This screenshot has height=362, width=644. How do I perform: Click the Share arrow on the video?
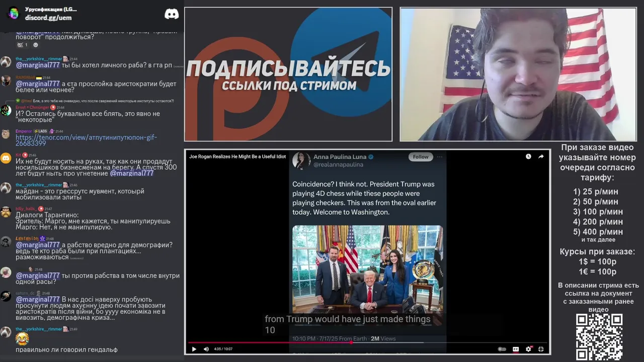click(541, 156)
